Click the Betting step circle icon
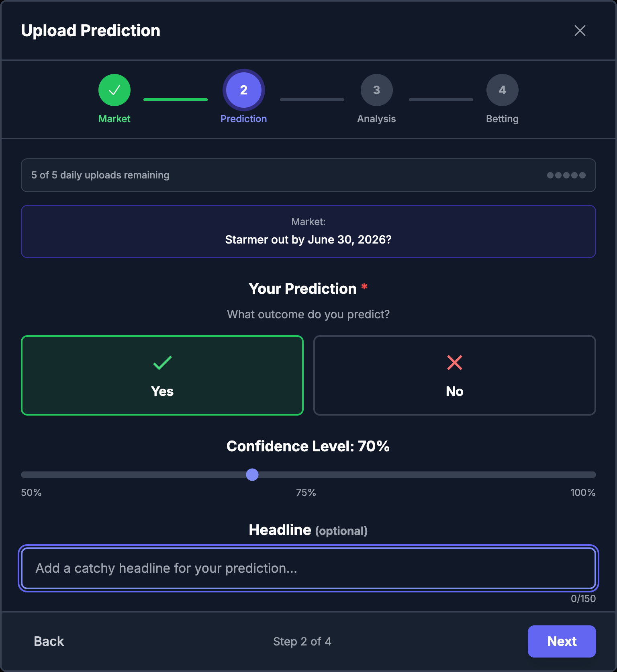The height and width of the screenshot is (672, 617). coord(502,90)
